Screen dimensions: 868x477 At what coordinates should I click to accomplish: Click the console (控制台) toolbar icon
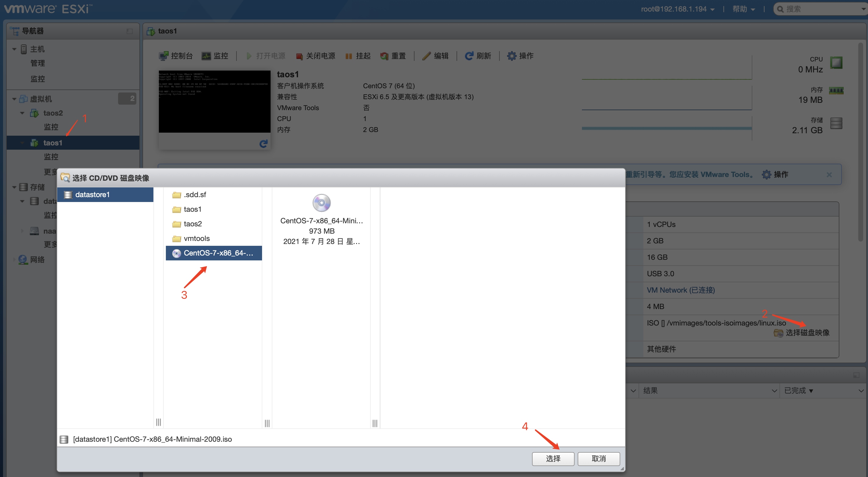[163, 56]
